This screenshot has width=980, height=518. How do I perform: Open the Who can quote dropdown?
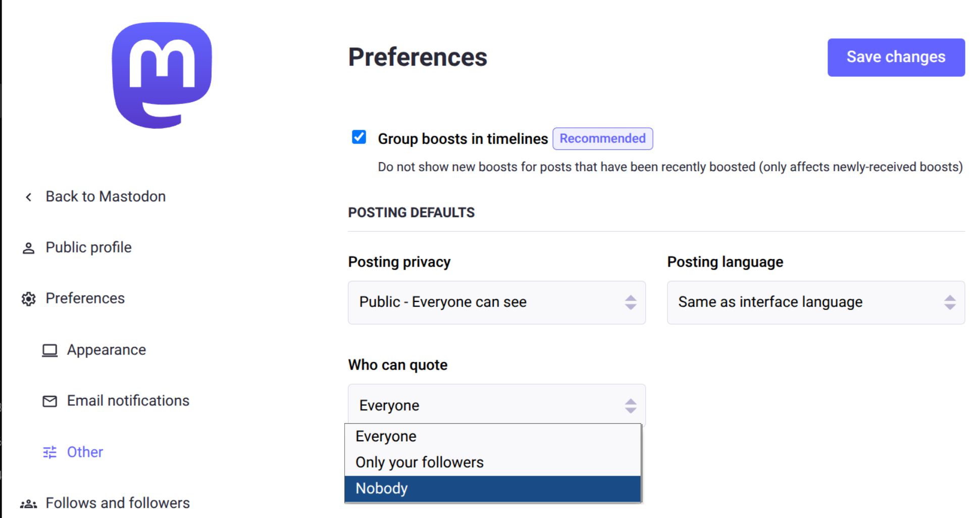tap(496, 404)
